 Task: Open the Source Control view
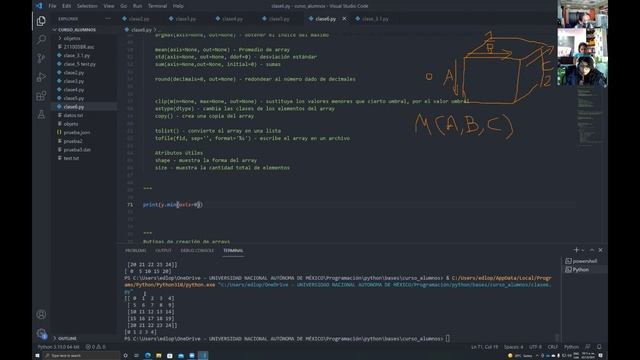tap(41, 58)
